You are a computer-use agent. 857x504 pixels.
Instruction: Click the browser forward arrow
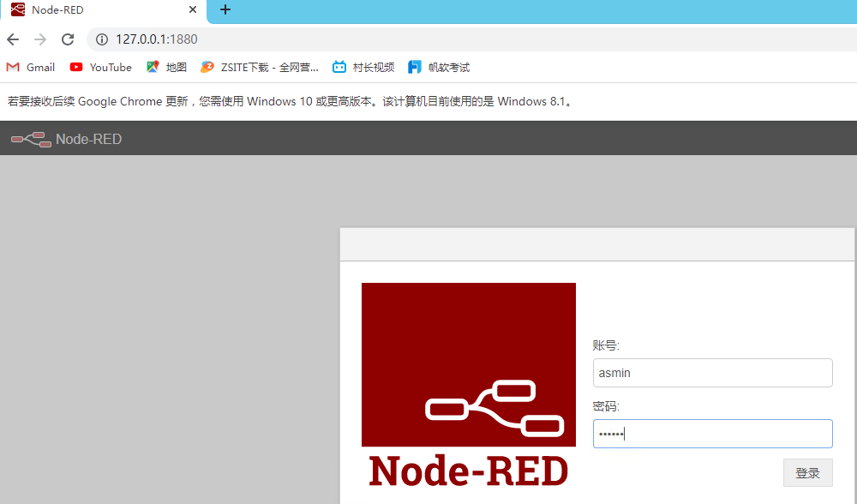(x=40, y=39)
